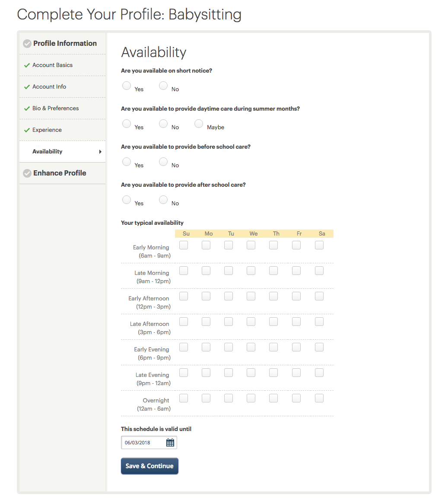Open the Account Basics link

click(x=52, y=65)
